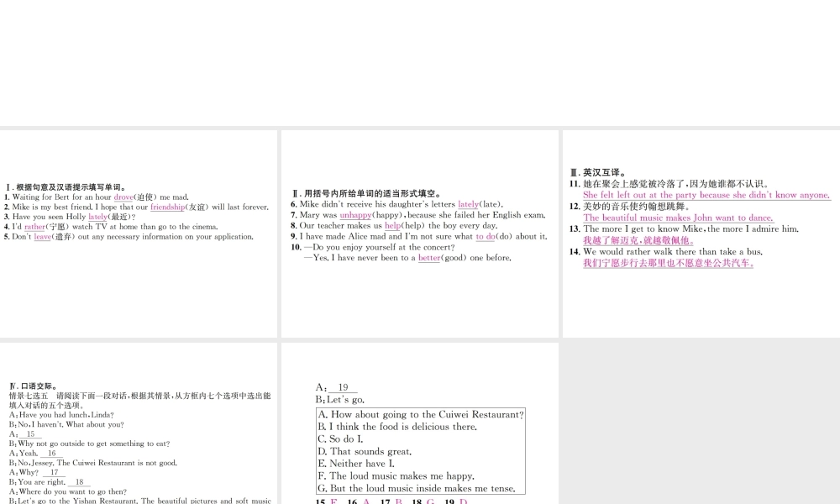Click the heading 'Ⅲ.英汉互译'
The height and width of the screenshot is (504, 840).
598,172
